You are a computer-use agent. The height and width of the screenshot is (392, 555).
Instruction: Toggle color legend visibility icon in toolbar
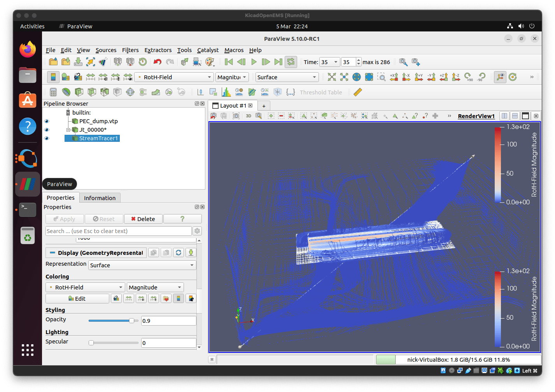click(x=53, y=77)
